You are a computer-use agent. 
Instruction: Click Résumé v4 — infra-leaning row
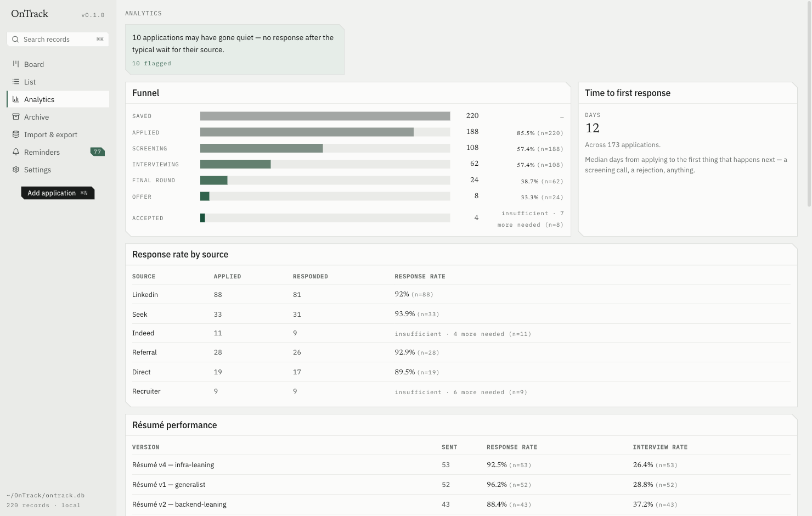(x=461, y=465)
